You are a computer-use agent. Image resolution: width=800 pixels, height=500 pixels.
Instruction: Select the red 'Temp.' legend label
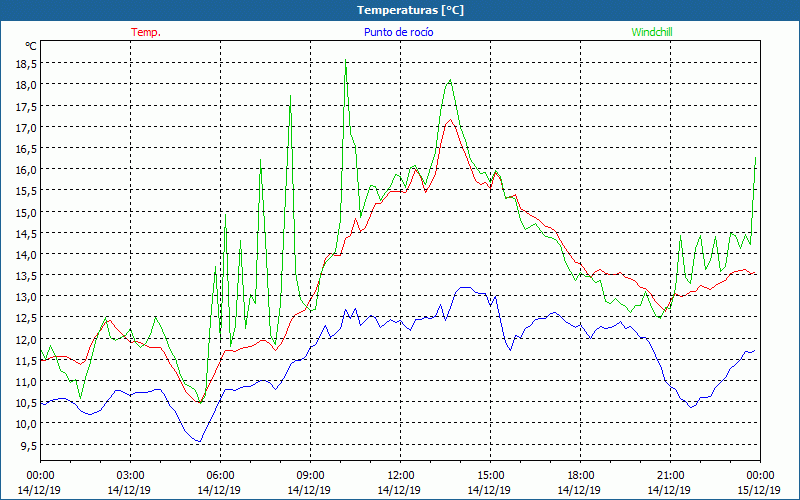click(146, 32)
